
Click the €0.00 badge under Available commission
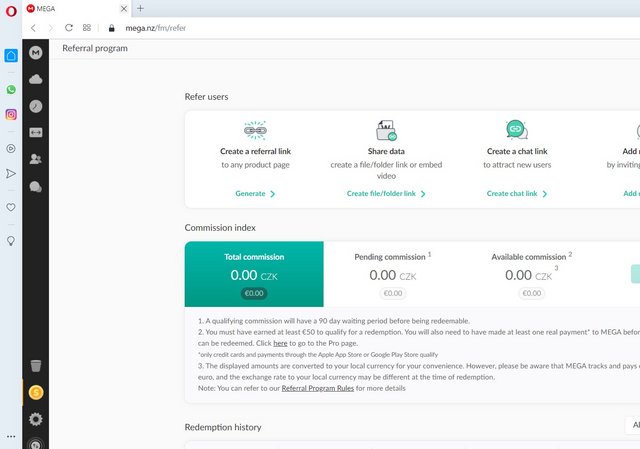click(x=531, y=293)
